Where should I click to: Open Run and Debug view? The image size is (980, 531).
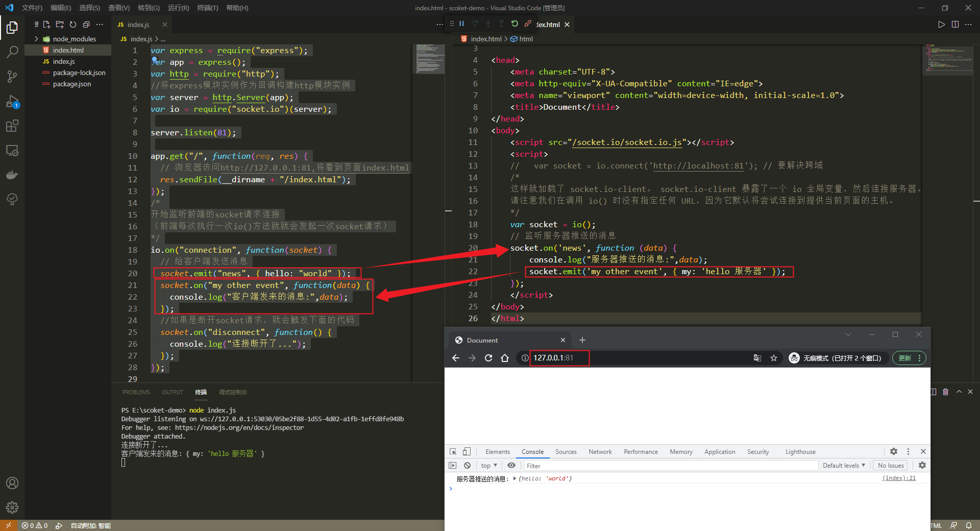[x=12, y=101]
